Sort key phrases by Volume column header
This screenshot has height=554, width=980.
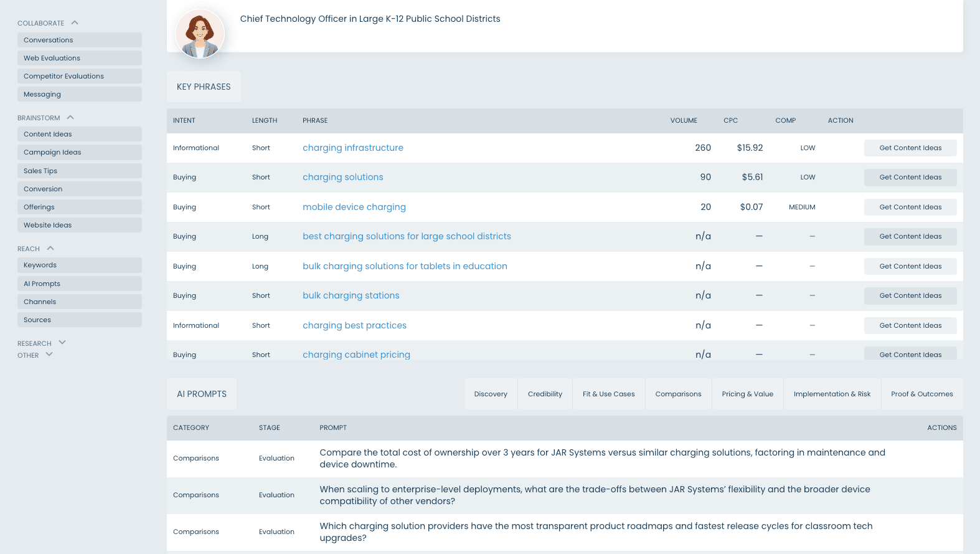click(684, 120)
